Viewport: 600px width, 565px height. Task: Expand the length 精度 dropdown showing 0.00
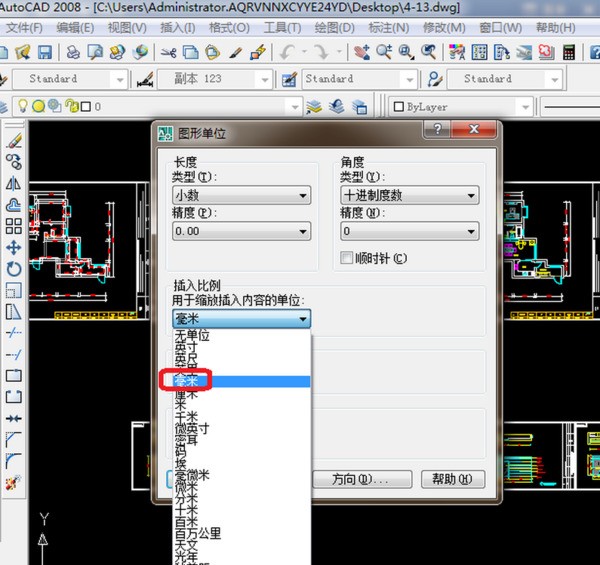[241, 231]
